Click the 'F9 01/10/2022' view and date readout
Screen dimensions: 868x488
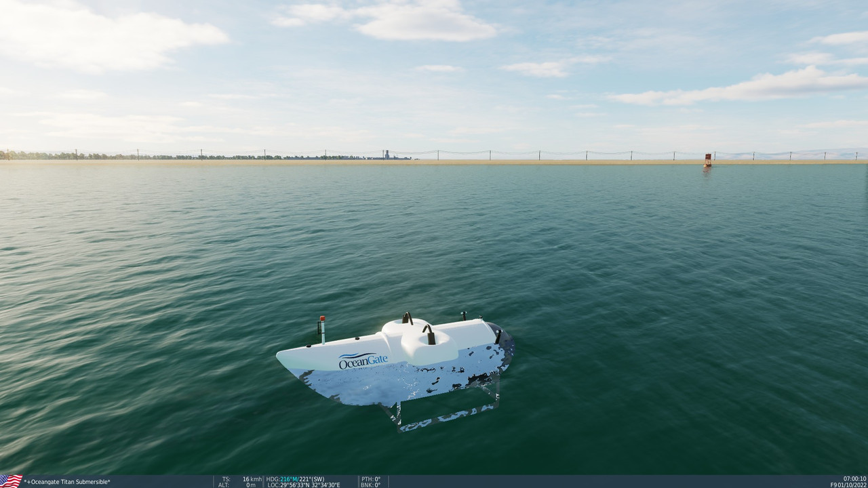point(848,485)
